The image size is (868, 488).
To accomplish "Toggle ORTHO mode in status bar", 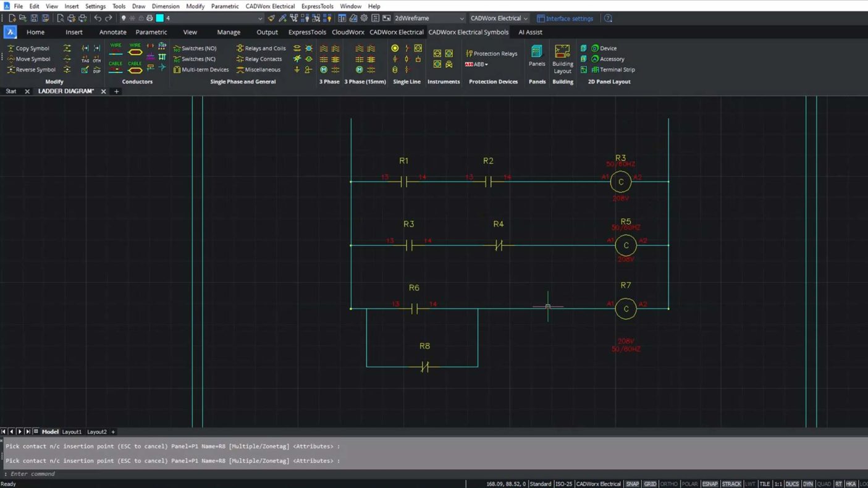I will pyautogui.click(x=668, y=484).
